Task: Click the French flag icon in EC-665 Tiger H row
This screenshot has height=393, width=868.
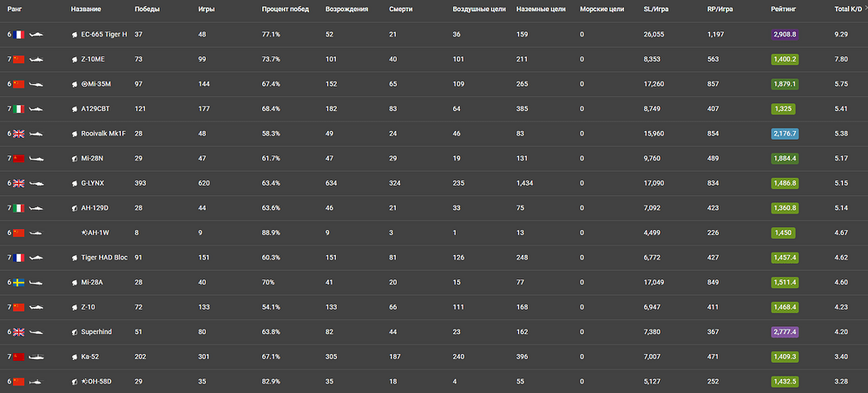Action: click(x=18, y=35)
